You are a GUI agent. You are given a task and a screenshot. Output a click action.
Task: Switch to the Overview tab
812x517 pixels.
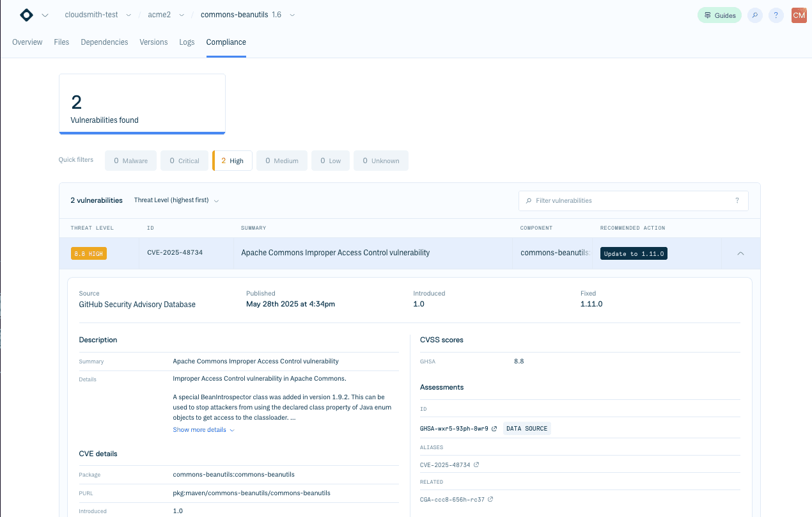pos(27,42)
